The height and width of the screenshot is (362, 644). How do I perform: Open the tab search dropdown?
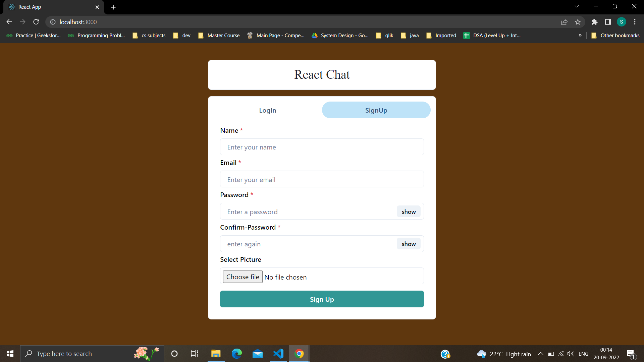[x=577, y=6]
